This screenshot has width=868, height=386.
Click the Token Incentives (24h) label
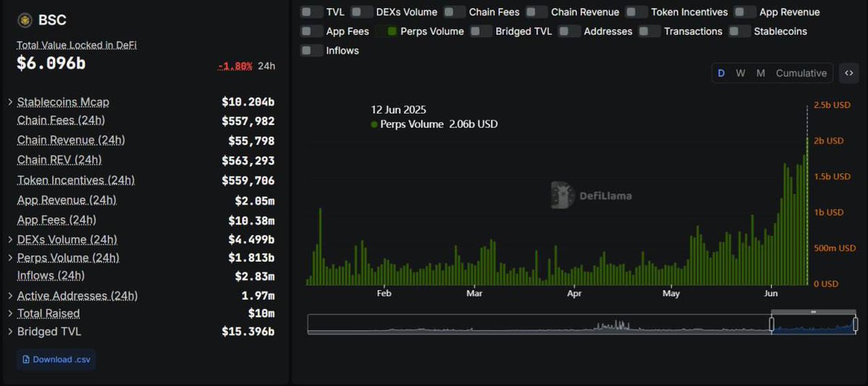tap(76, 180)
